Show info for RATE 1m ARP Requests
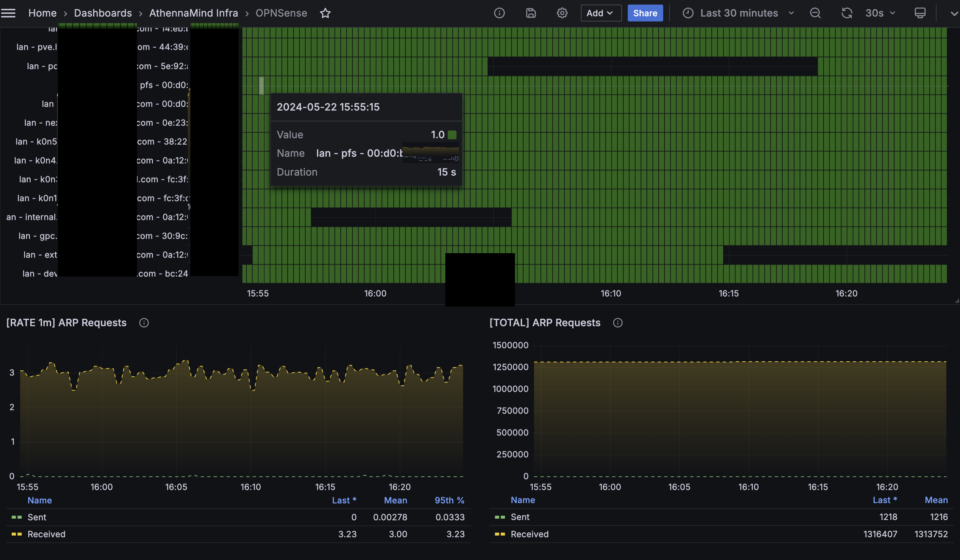This screenshot has width=960, height=560. pos(144,323)
